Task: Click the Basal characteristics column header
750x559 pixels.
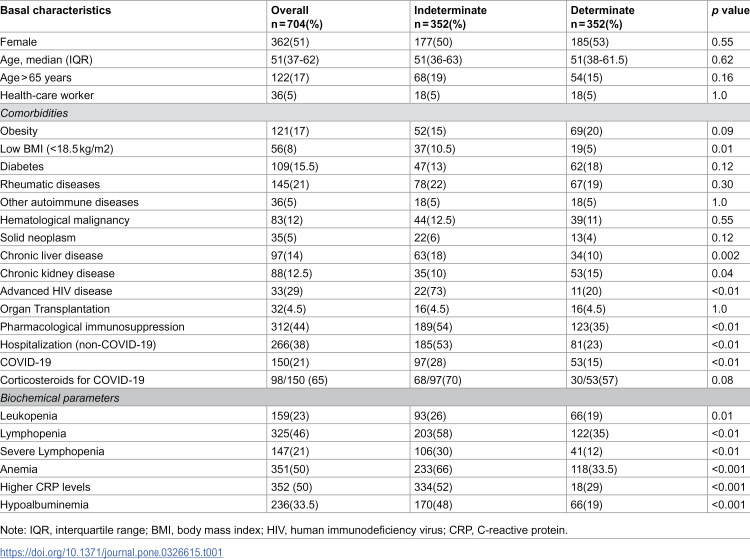Action: click(x=55, y=10)
